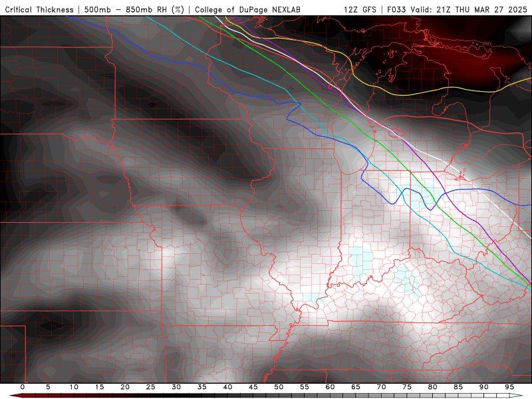Click the "15" label on the color scale
This screenshot has width=532, height=399.
99,387
